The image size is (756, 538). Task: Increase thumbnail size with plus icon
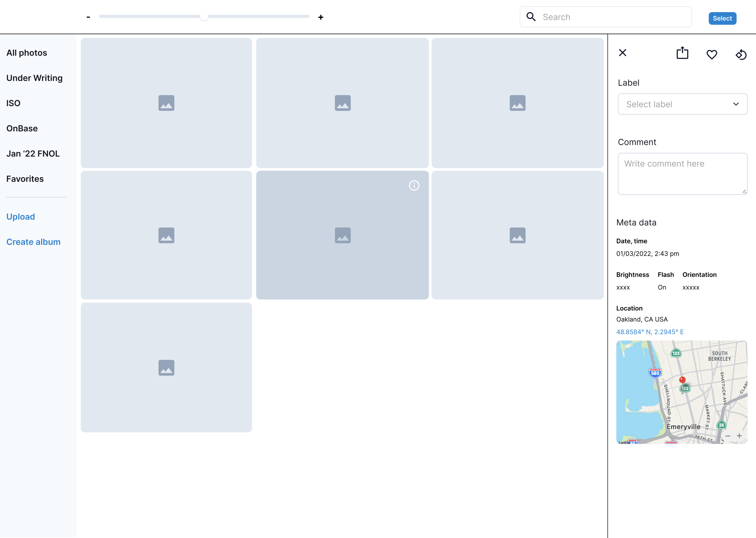[x=321, y=17]
